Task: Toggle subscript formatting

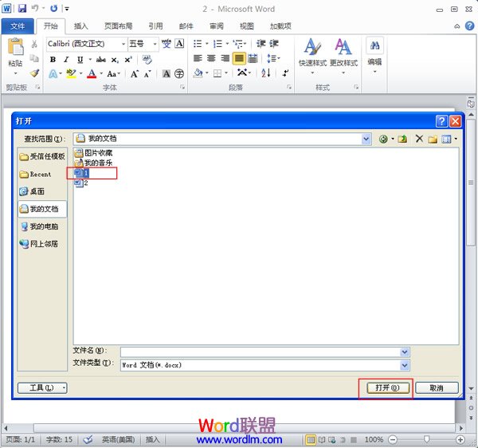Action: pos(115,60)
